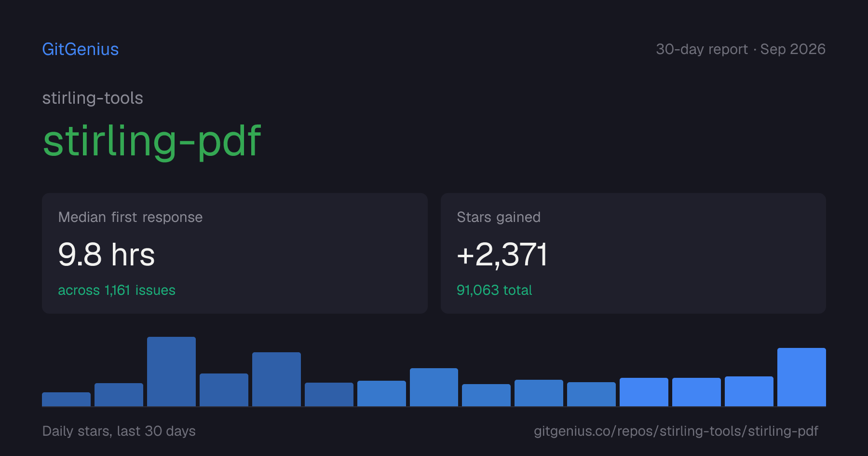Click the 30-day report Sep 2026 label

741,49
